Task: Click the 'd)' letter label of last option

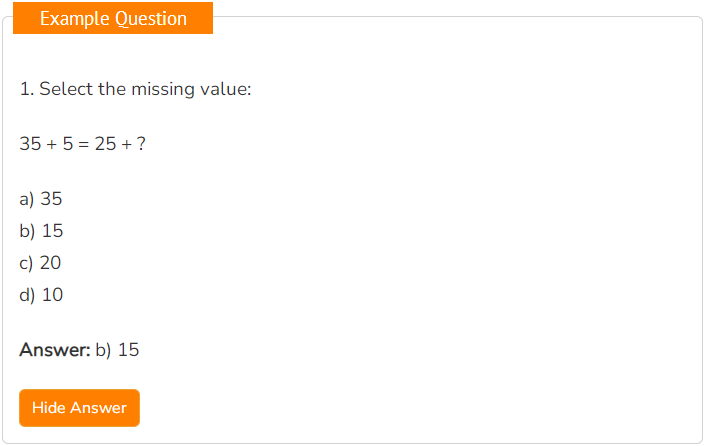Action: coord(27,295)
